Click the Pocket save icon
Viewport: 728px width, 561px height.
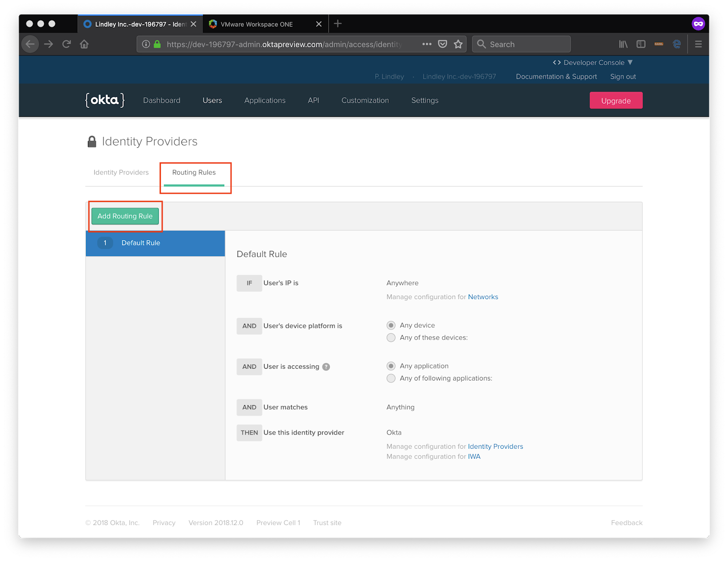click(442, 44)
